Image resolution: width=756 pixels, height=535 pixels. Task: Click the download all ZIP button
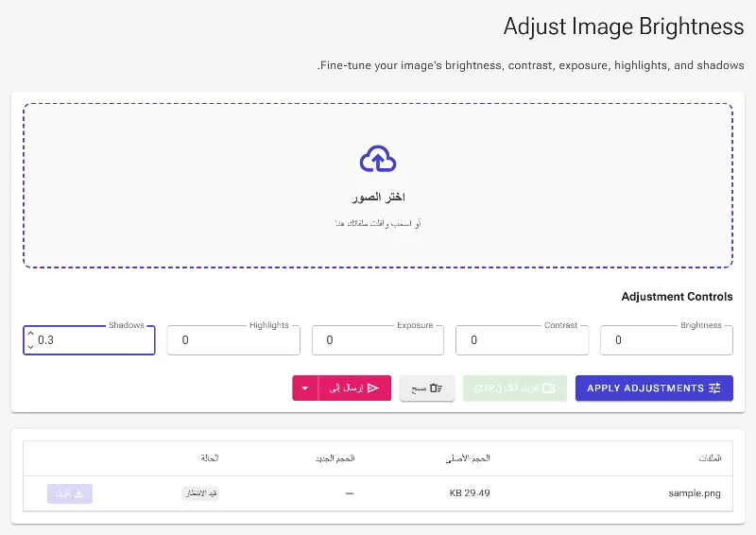point(515,388)
